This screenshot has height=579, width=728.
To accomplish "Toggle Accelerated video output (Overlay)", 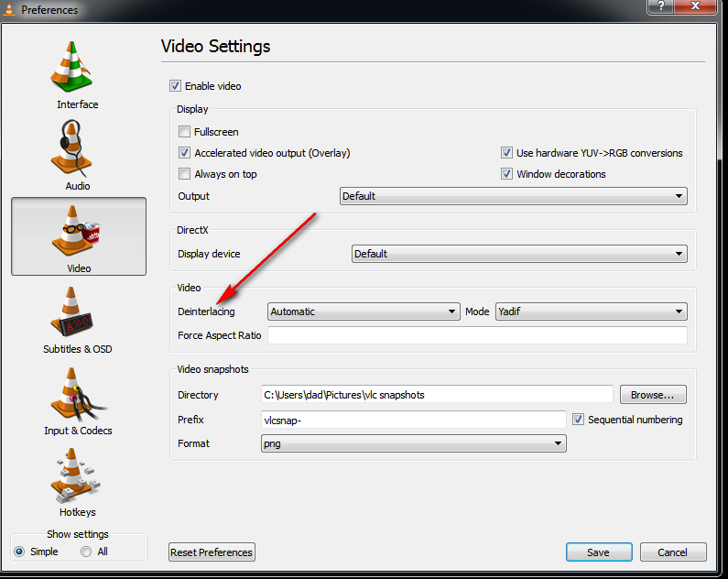I will (x=184, y=153).
